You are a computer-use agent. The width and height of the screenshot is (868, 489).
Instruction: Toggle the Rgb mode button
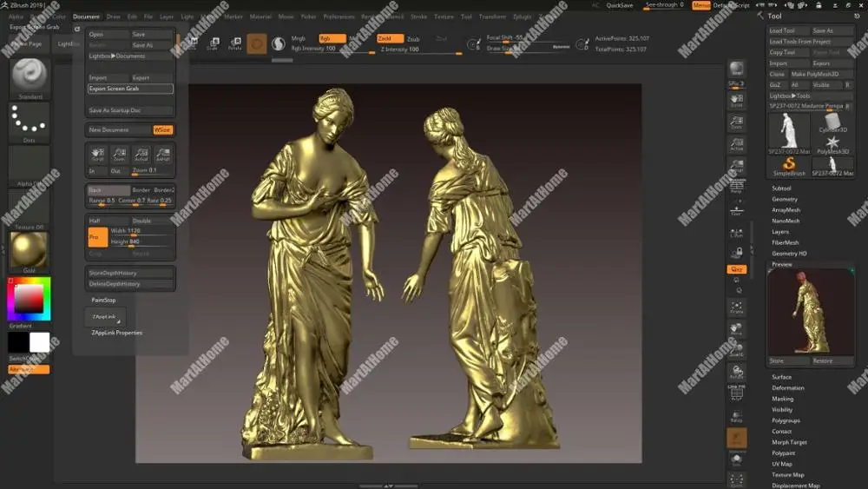[332, 38]
